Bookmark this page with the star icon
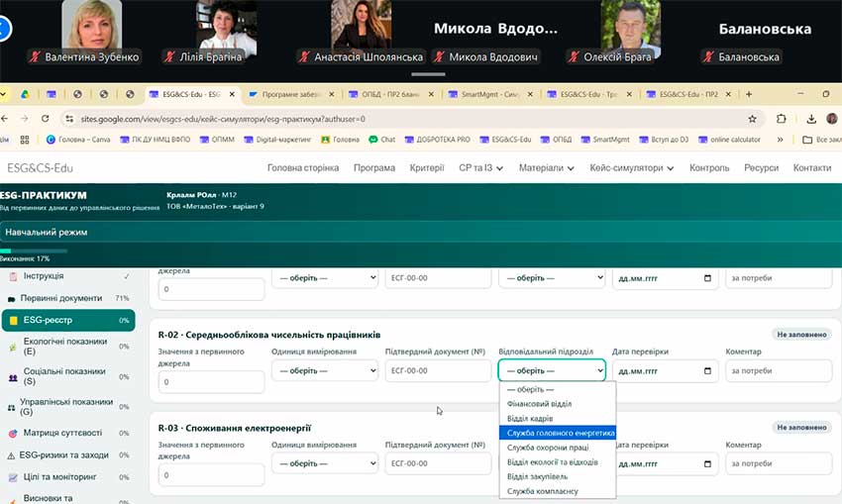 click(752, 119)
